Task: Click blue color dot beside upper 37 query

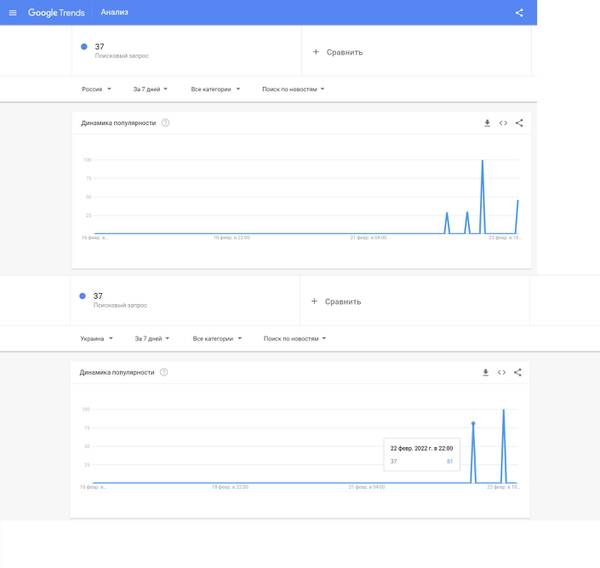Action: (x=84, y=47)
